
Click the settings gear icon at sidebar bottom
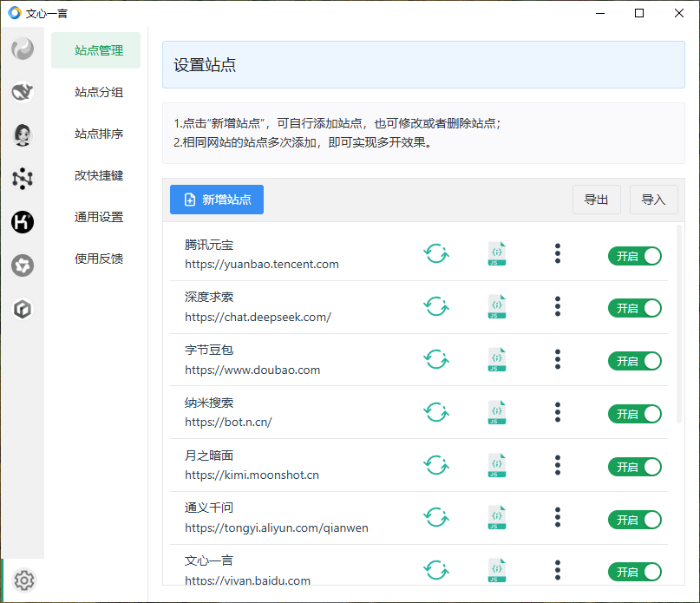point(24,580)
